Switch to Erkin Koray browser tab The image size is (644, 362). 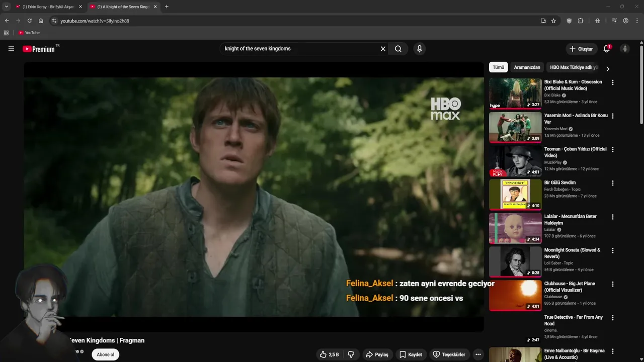click(x=48, y=7)
